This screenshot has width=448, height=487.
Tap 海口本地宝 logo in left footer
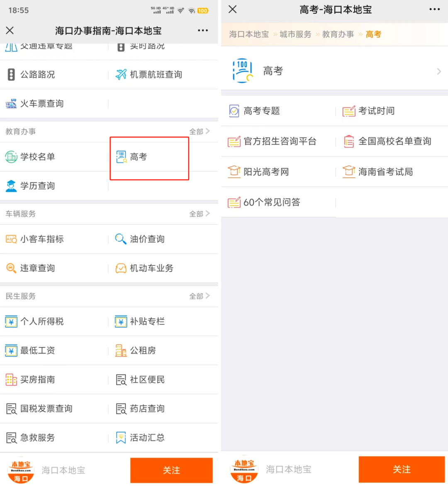tap(21, 470)
